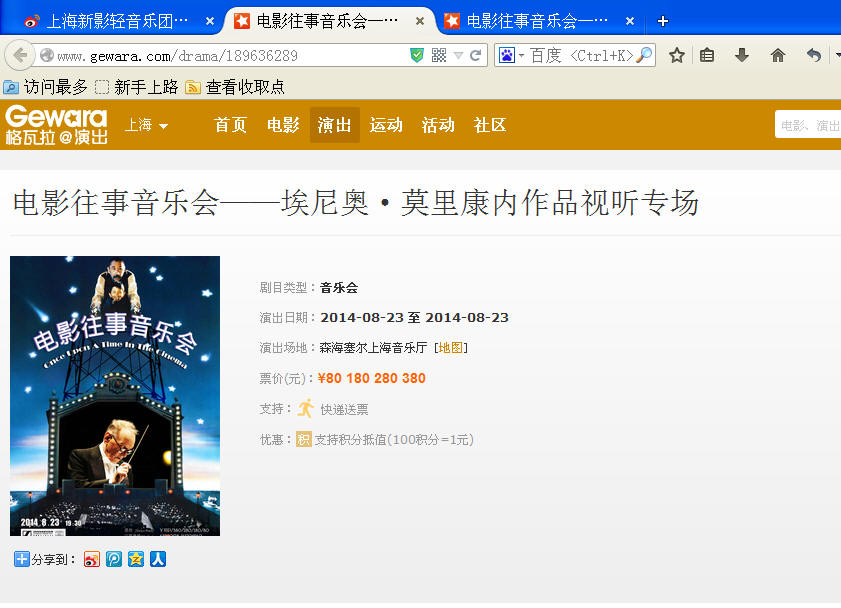Viewport: 841px width, 608px height.
Task: Open the 访问最多 bookmark
Action: [x=46, y=87]
